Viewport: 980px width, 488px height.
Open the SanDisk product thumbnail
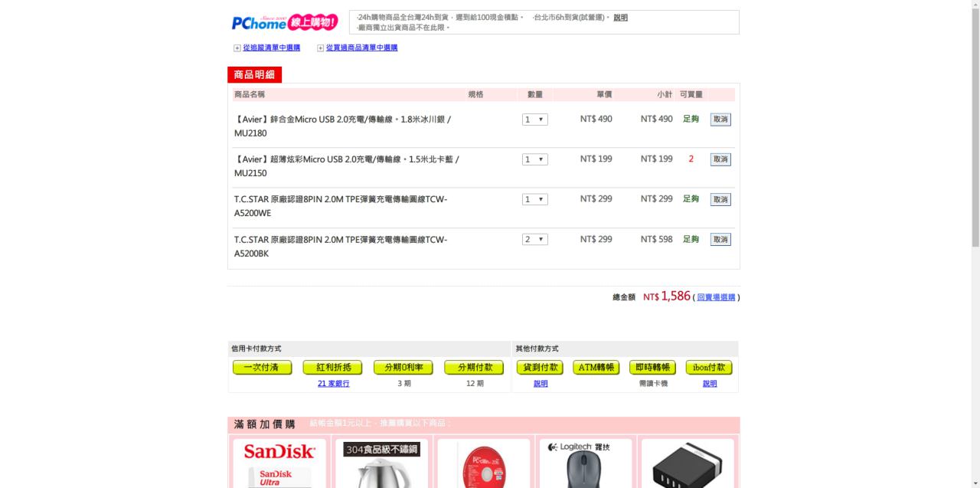pyautogui.click(x=279, y=463)
